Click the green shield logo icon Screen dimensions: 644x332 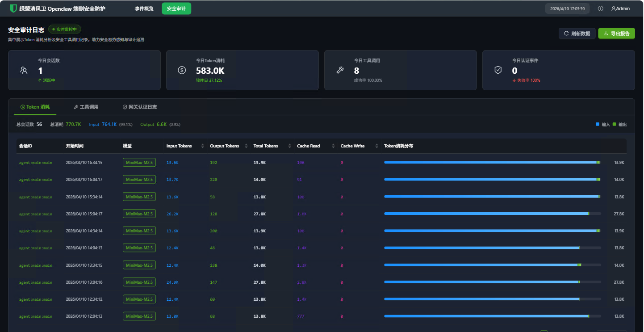click(x=13, y=8)
